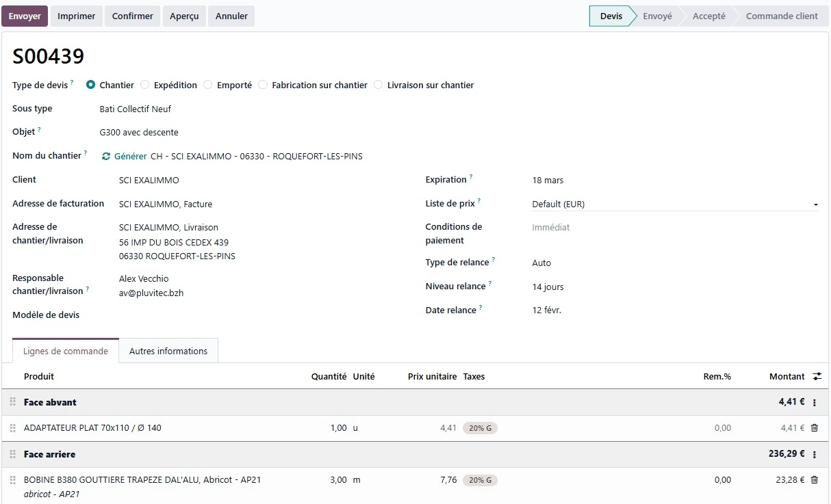This screenshot has width=831, height=504.
Task: Select the Emporté quote type
Action: click(207, 85)
